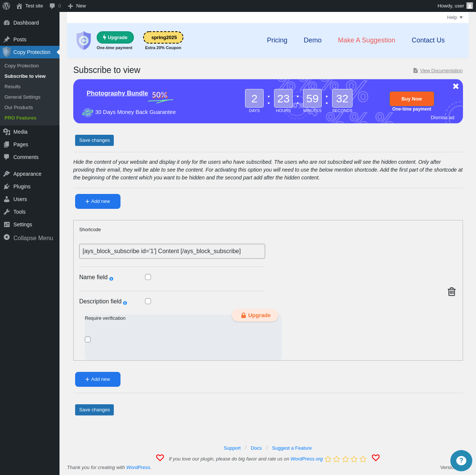Open the Results submenu item
This screenshot has width=476, height=475.
click(13, 86)
